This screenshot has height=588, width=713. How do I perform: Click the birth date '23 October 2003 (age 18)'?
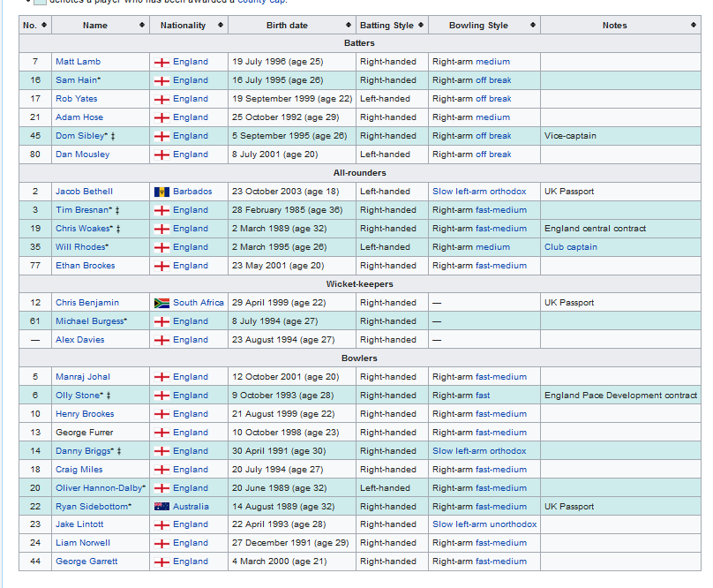pyautogui.click(x=286, y=192)
